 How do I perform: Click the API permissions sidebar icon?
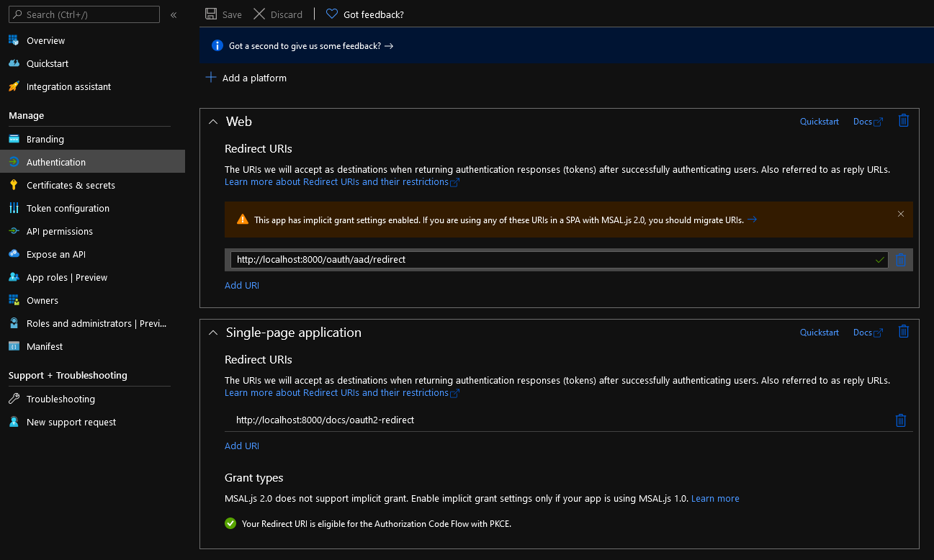pyautogui.click(x=14, y=231)
